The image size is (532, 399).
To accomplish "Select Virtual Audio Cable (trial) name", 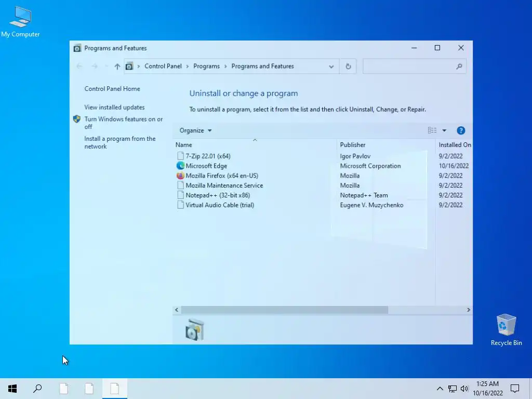I will (x=220, y=205).
